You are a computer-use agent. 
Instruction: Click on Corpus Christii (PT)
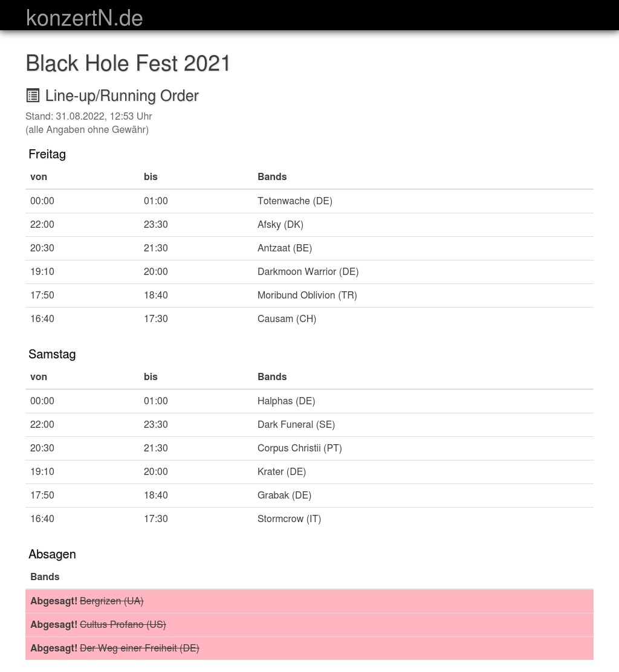click(x=299, y=448)
